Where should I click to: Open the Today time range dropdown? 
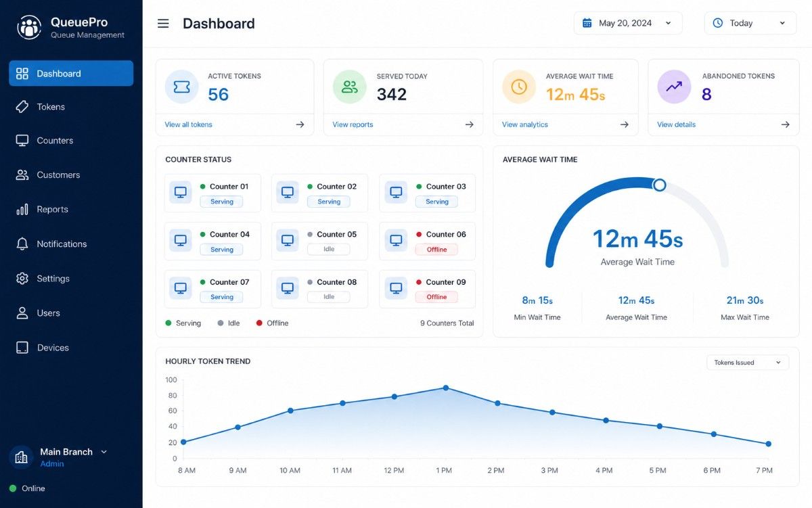[x=750, y=23]
